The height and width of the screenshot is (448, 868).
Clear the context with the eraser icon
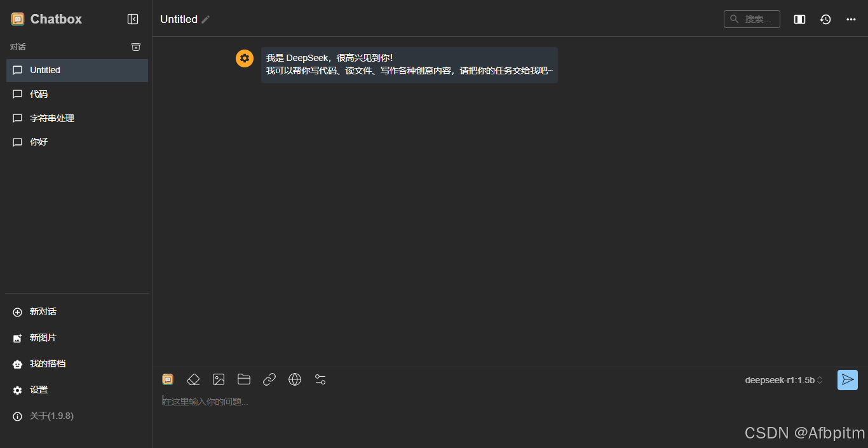193,379
